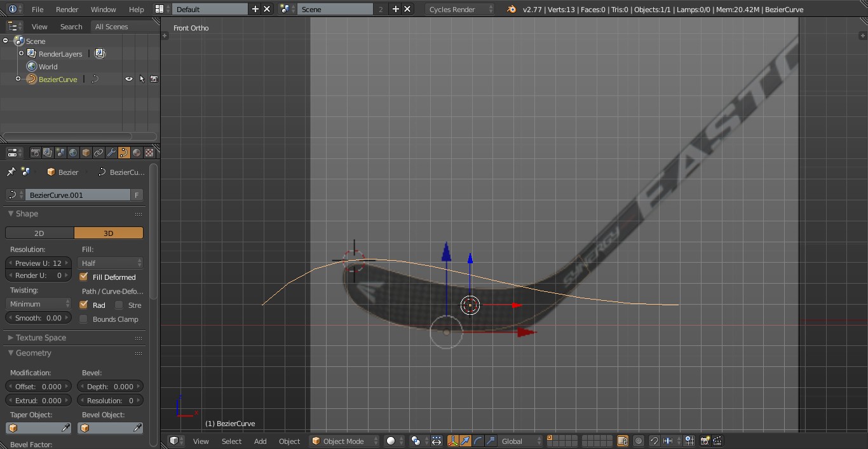Click the Smooth 0.00 value slider
868x449 pixels.
(x=39, y=318)
